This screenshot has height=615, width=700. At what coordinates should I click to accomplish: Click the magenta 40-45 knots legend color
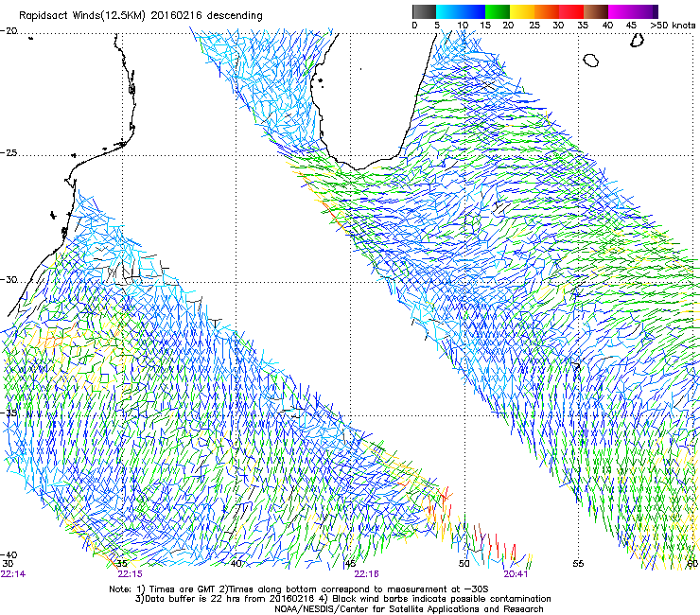(x=621, y=11)
